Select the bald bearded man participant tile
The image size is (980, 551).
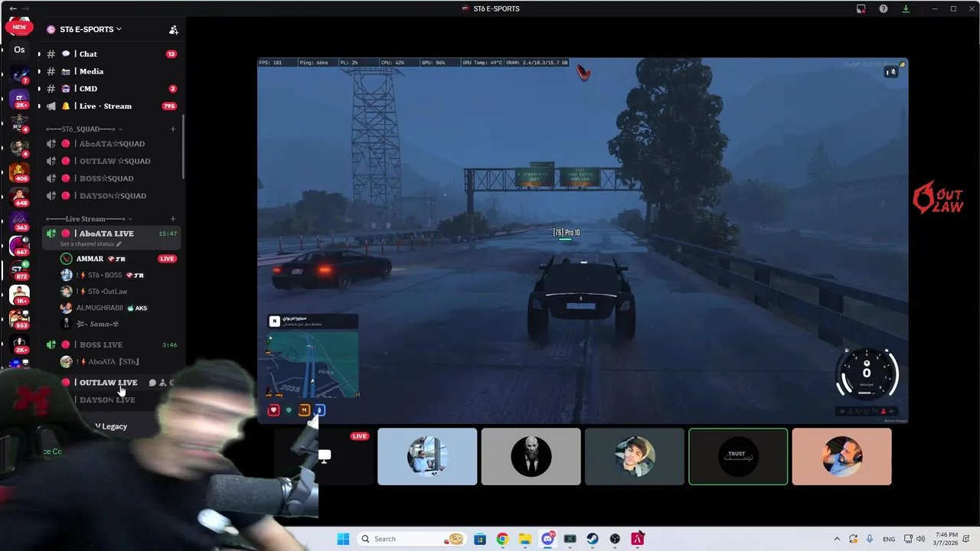pos(531,457)
